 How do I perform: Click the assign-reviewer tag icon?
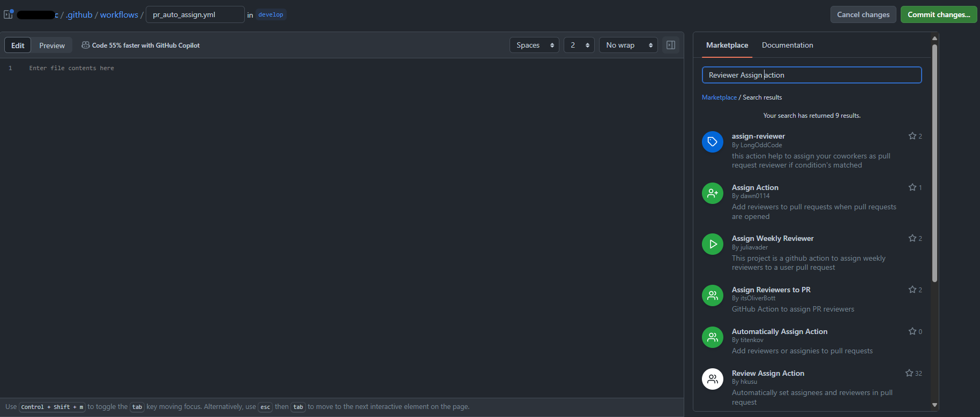tap(713, 142)
